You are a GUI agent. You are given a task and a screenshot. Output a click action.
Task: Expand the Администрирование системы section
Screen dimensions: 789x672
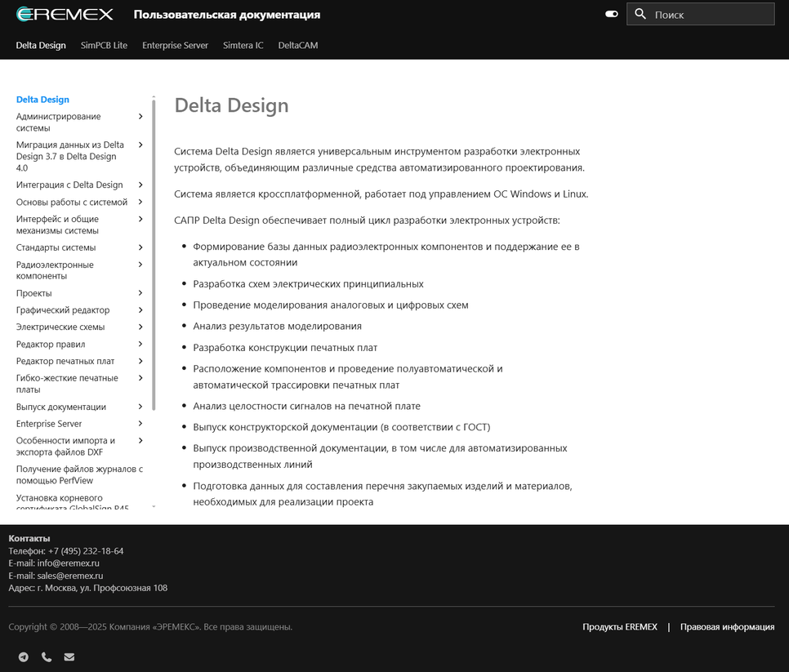(x=140, y=117)
